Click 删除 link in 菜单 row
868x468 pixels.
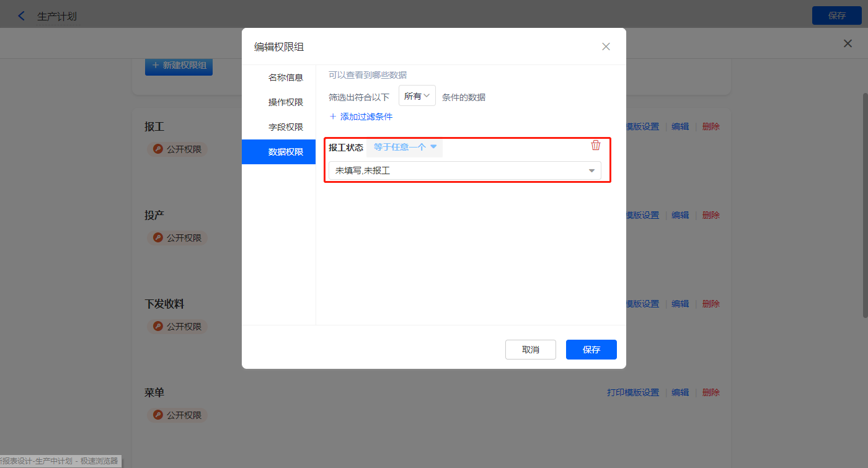[711, 392]
